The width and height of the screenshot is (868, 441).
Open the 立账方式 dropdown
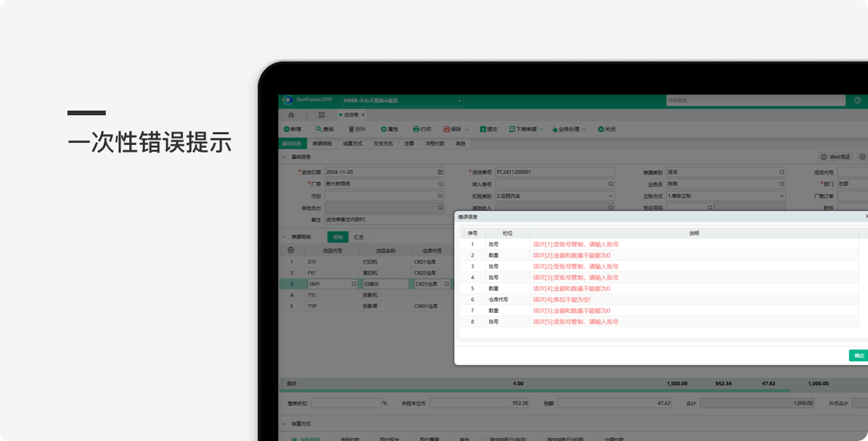[x=782, y=196]
